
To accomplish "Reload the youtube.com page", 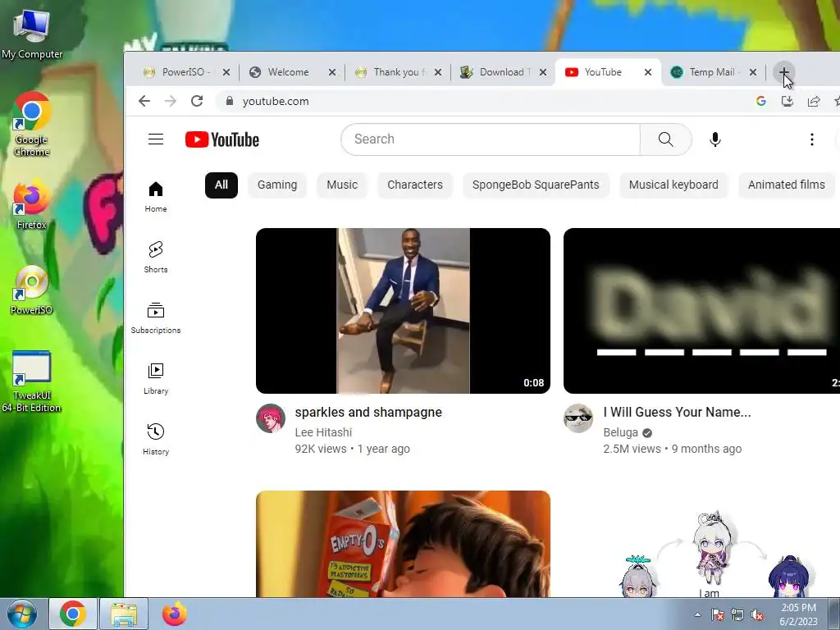I will pos(197,101).
